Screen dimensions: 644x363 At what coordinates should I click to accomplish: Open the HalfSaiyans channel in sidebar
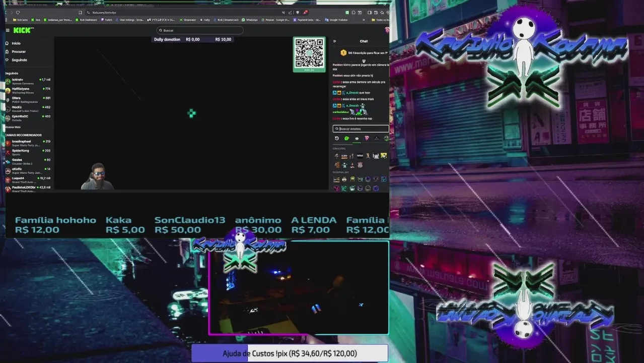pos(28,90)
